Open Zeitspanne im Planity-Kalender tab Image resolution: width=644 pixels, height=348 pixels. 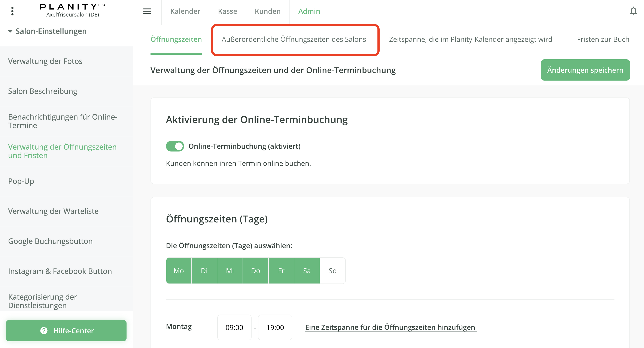tap(471, 39)
